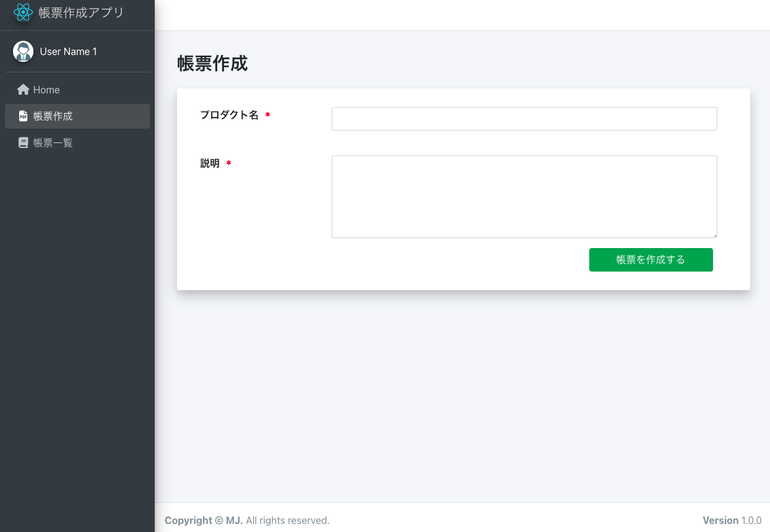Click the list icon in the navigation
770x532 pixels.
pyautogui.click(x=23, y=142)
